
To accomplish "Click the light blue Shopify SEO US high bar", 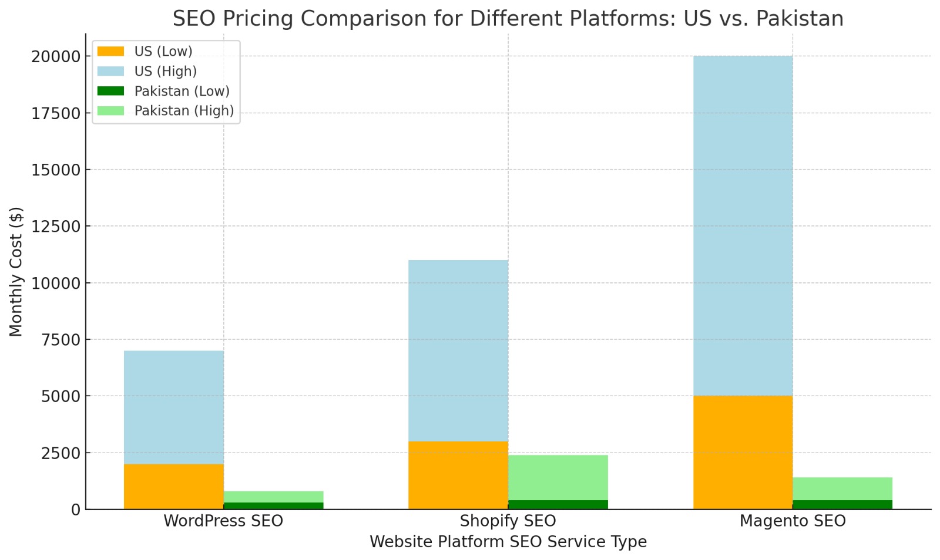I will click(458, 350).
